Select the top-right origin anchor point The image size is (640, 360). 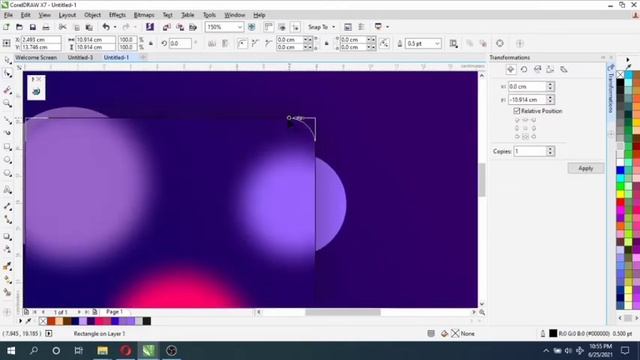533,120
